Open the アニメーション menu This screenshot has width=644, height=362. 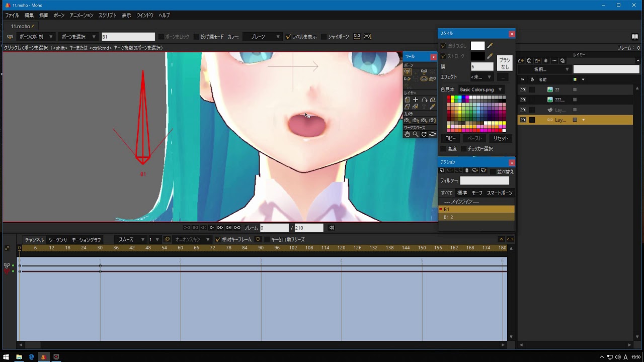[82, 16]
